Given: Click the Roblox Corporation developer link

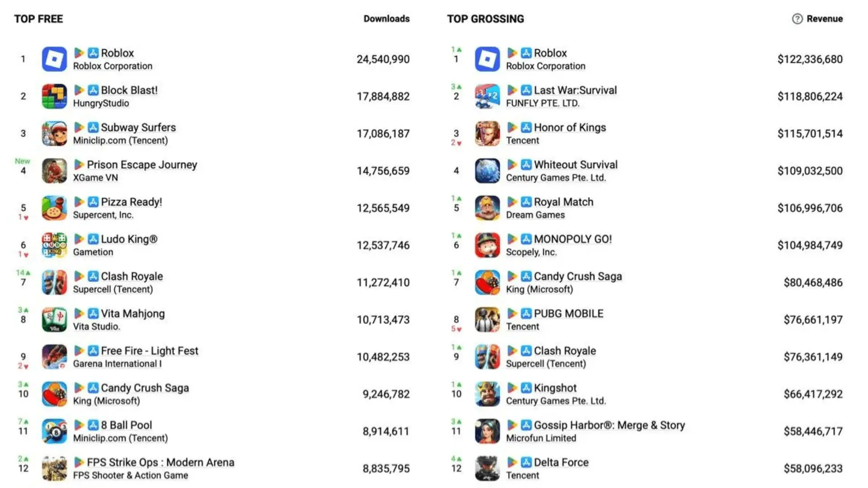Looking at the screenshot, I should click(x=112, y=66).
